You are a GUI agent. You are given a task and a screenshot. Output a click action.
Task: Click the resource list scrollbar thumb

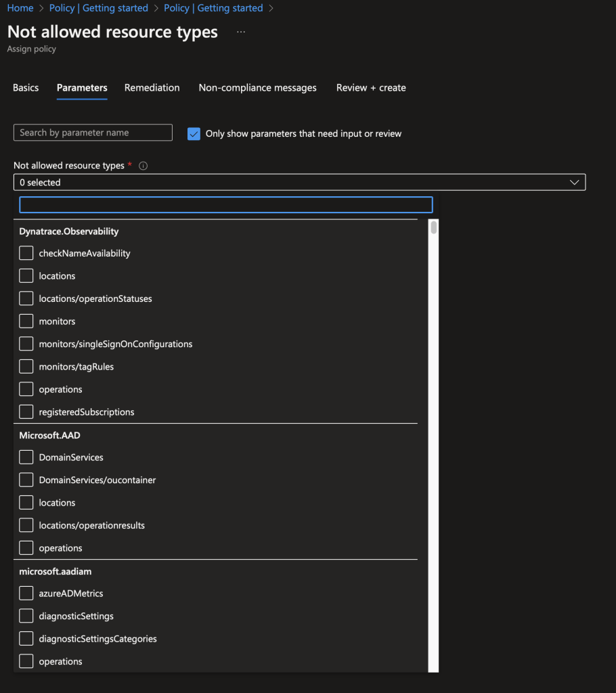[434, 227]
